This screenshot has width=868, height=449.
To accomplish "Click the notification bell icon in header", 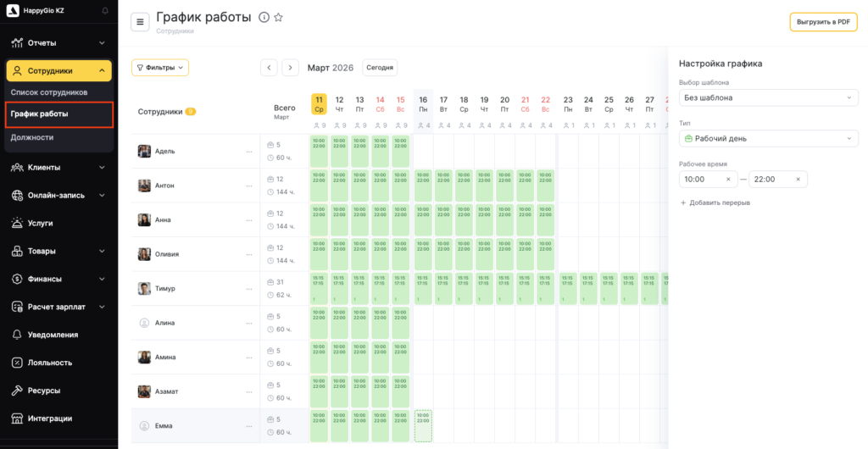I will point(104,11).
